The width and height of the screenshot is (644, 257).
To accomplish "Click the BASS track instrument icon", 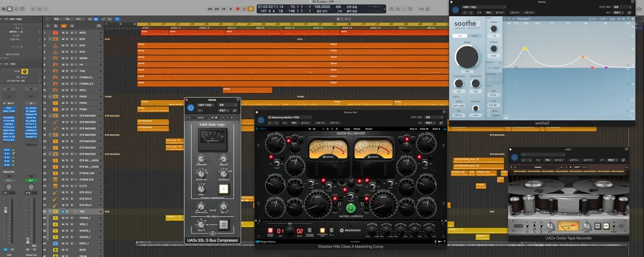I will click(55, 33).
